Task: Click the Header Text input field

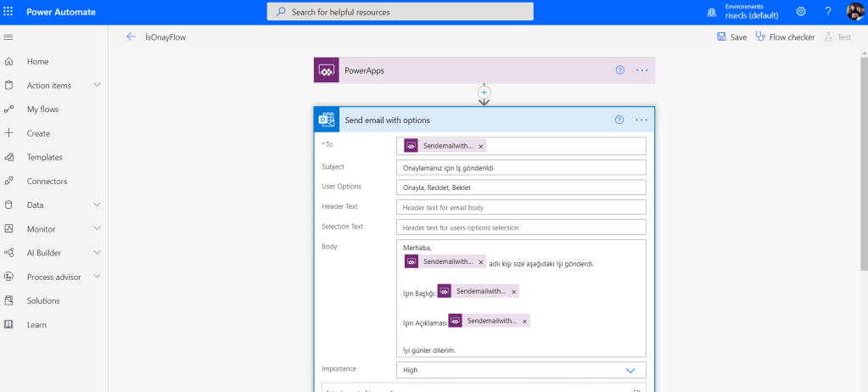Action: [x=521, y=208]
